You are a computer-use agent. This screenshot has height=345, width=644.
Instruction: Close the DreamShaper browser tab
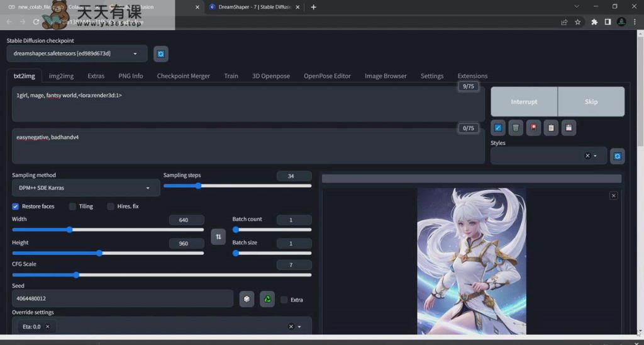point(297,7)
